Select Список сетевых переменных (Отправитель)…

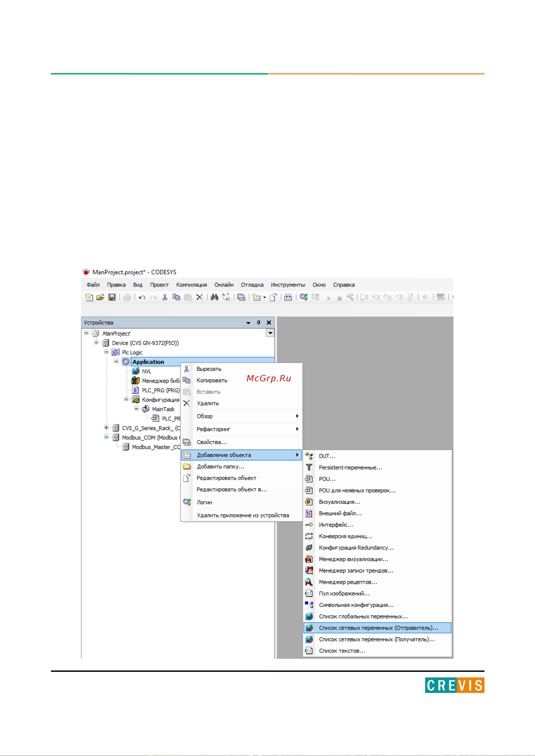click(377, 628)
